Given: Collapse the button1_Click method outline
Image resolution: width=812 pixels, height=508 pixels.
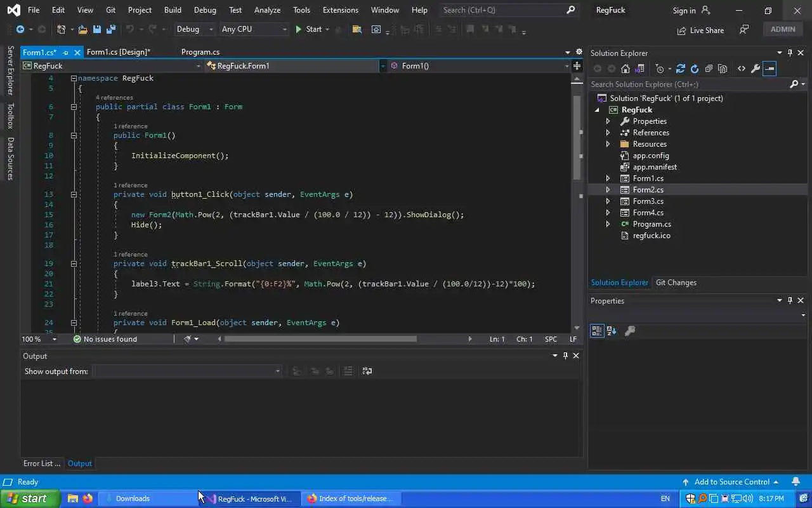Looking at the screenshot, I should pyautogui.click(x=74, y=194).
